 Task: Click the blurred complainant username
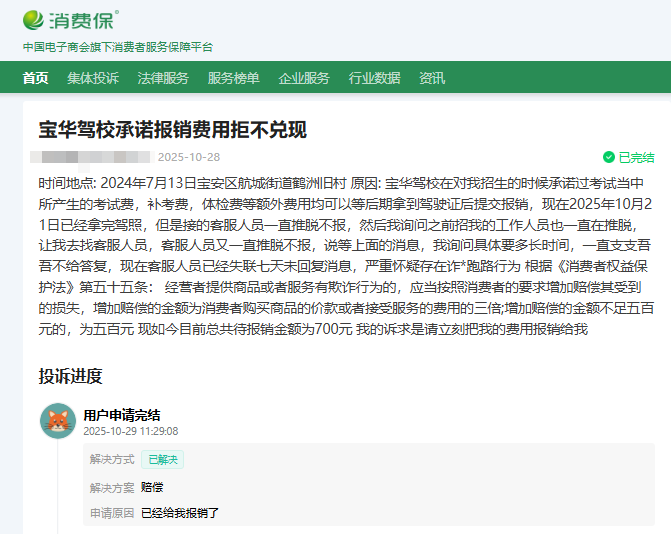(x=90, y=157)
